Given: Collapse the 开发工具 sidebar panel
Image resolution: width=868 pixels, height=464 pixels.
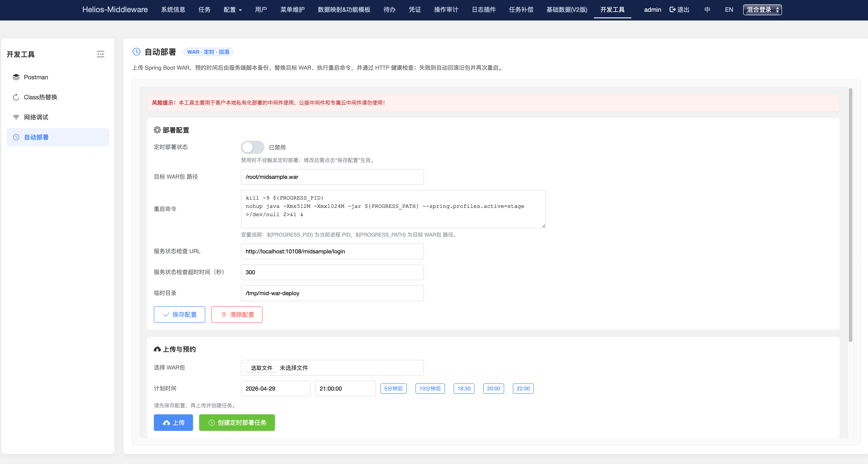Looking at the screenshot, I should pos(100,54).
